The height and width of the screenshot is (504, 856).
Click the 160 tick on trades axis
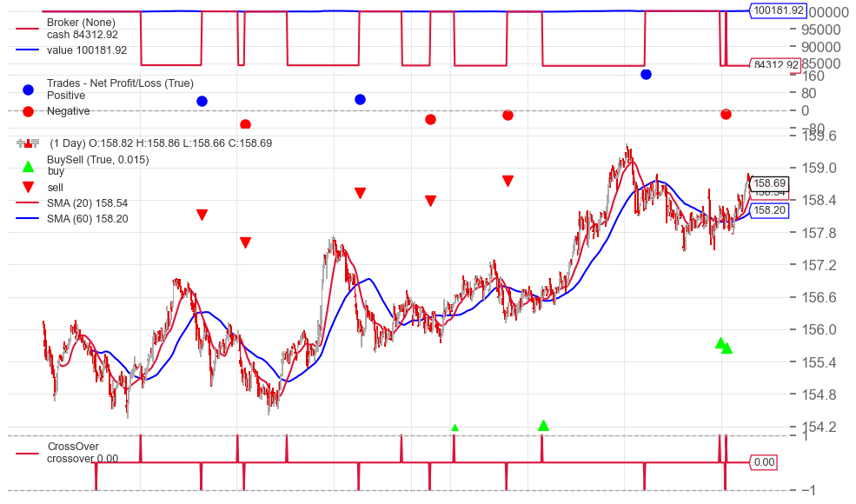(x=813, y=76)
